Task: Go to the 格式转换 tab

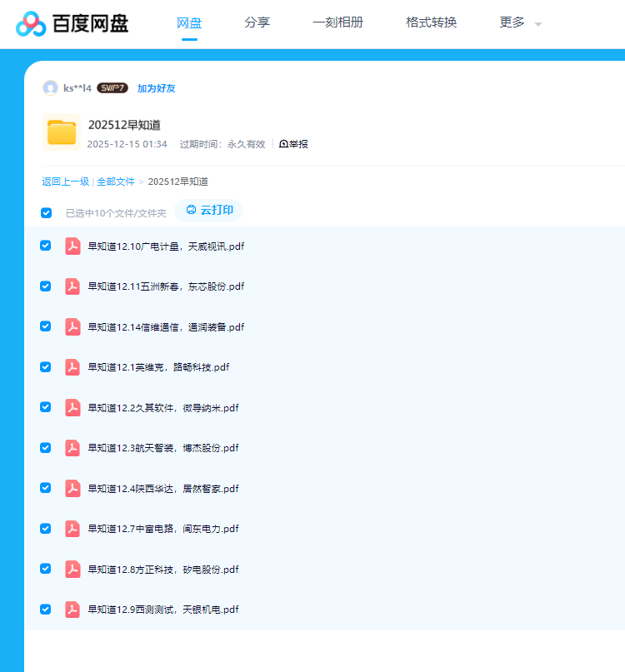Action: click(x=431, y=23)
